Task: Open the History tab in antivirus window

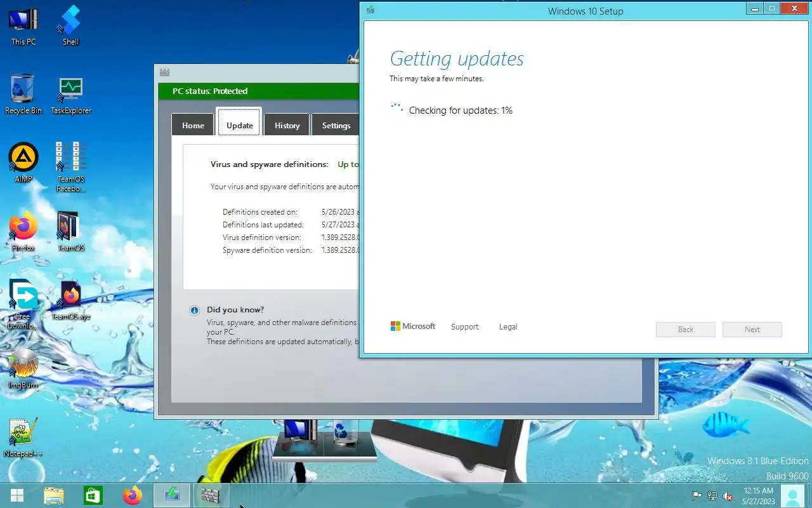Action: coord(287,125)
